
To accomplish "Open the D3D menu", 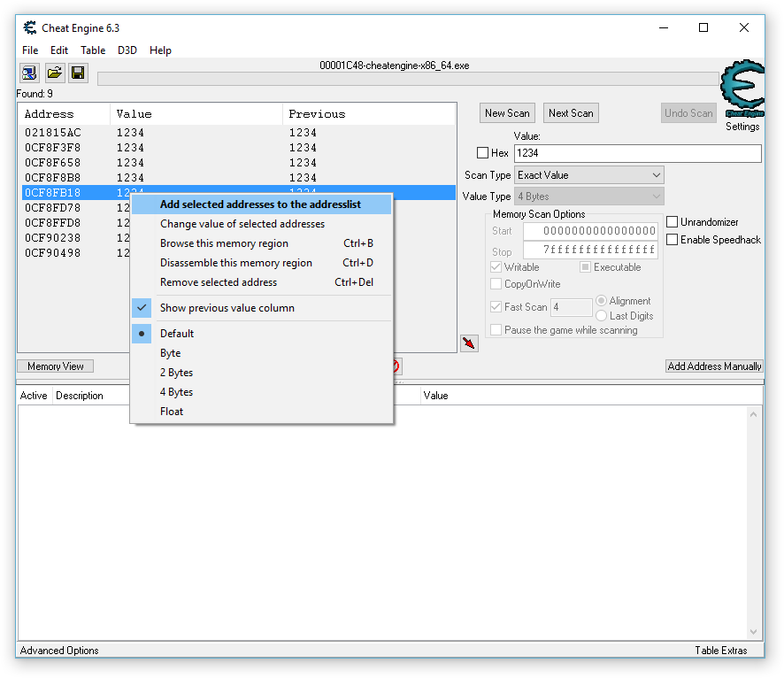I will click(127, 50).
